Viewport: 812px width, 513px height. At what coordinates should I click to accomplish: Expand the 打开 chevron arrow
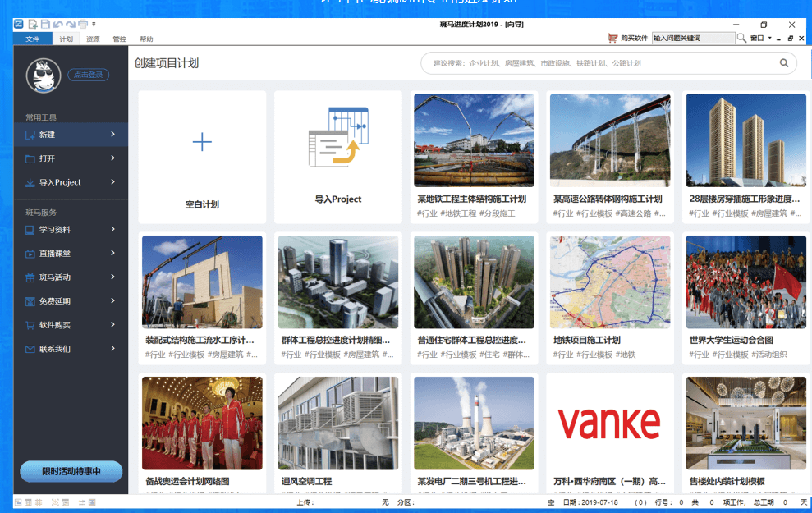point(113,158)
